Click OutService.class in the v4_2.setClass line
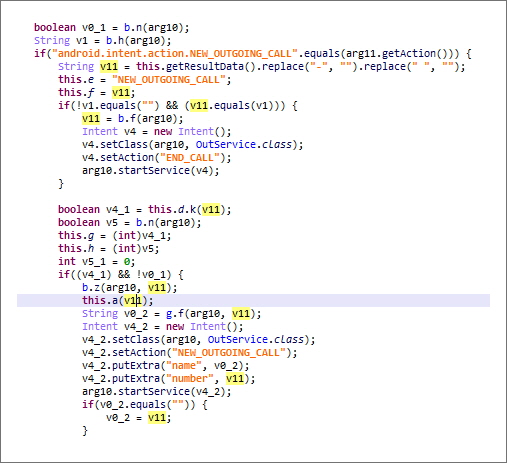The width and height of the screenshot is (507, 463). pos(256,339)
